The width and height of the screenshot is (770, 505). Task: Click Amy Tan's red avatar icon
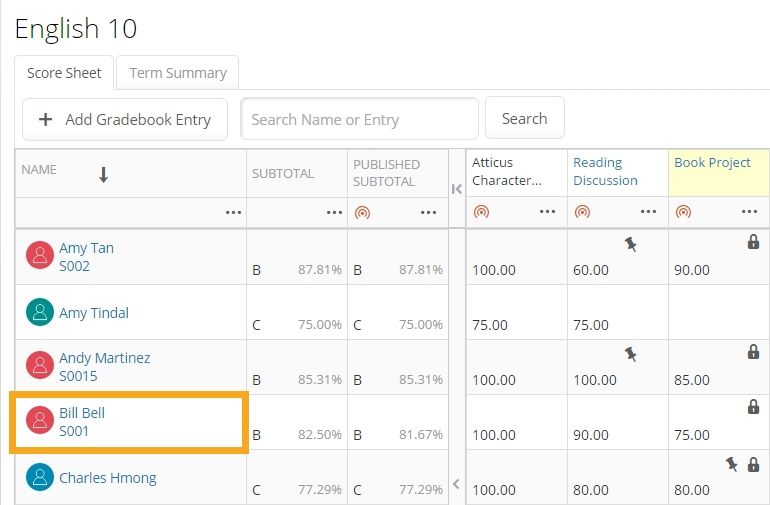[39, 256]
